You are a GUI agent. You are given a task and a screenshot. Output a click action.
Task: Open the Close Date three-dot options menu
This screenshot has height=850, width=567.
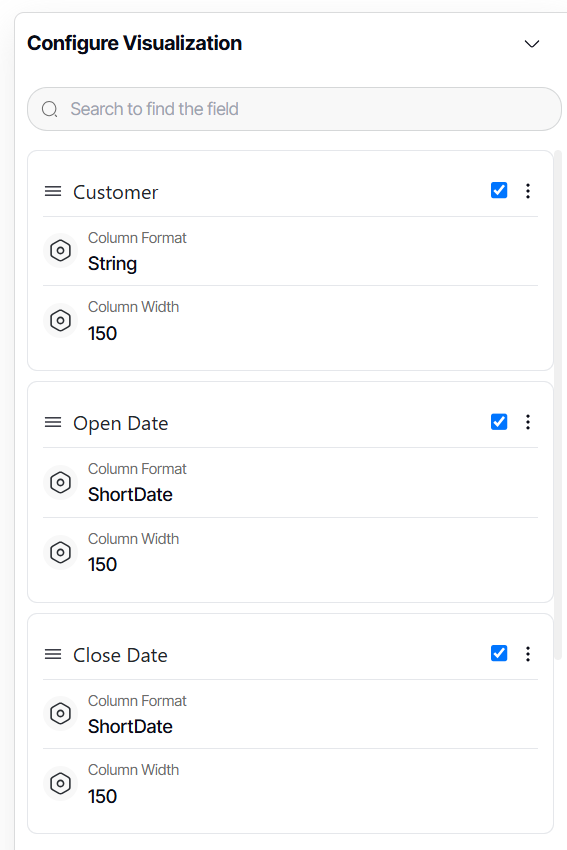(x=527, y=654)
